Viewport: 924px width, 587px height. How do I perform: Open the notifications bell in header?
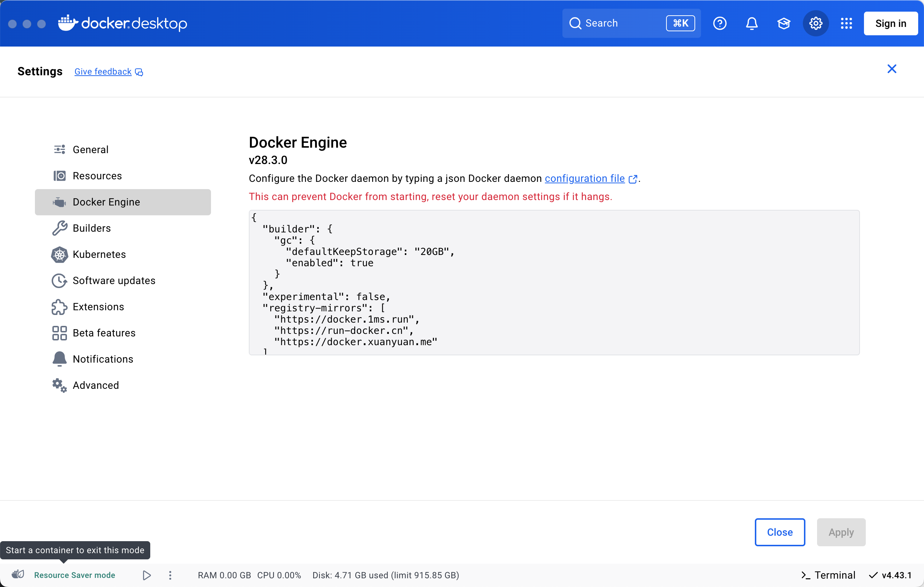tap(751, 23)
